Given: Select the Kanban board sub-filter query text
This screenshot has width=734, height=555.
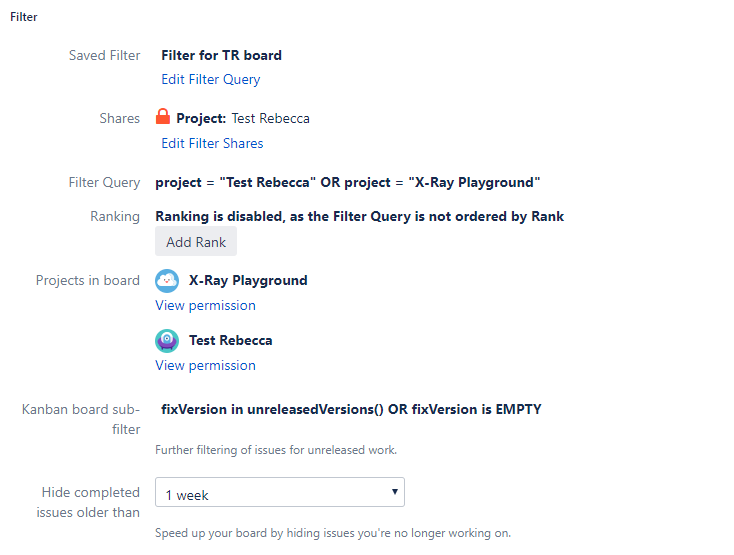Looking at the screenshot, I should 352,409.
